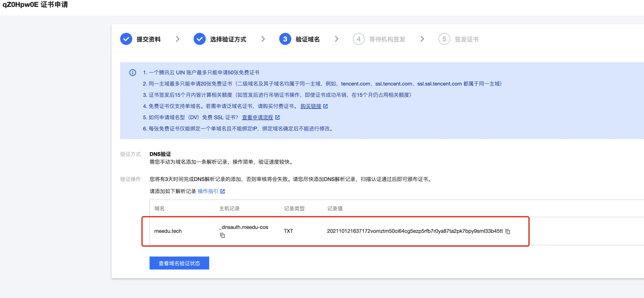Viewport: 644px width, 298px height.
Task: Open the 操作指引 link
Action: [208, 191]
